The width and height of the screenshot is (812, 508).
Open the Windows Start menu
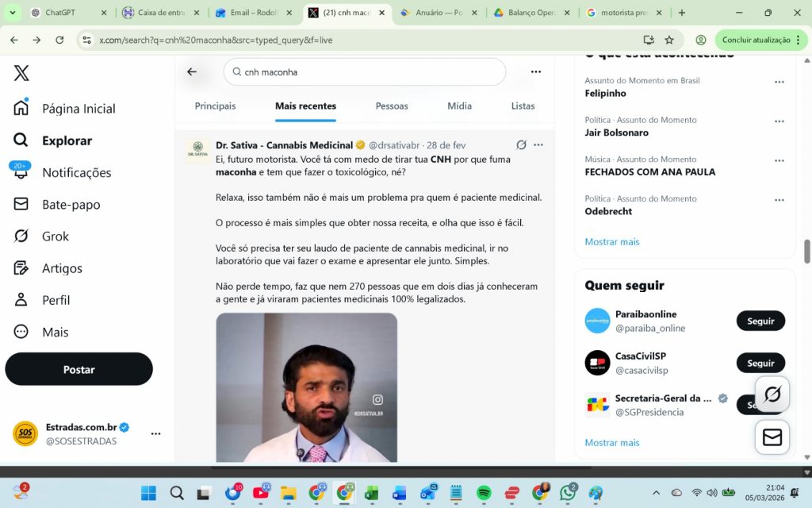coord(148,493)
